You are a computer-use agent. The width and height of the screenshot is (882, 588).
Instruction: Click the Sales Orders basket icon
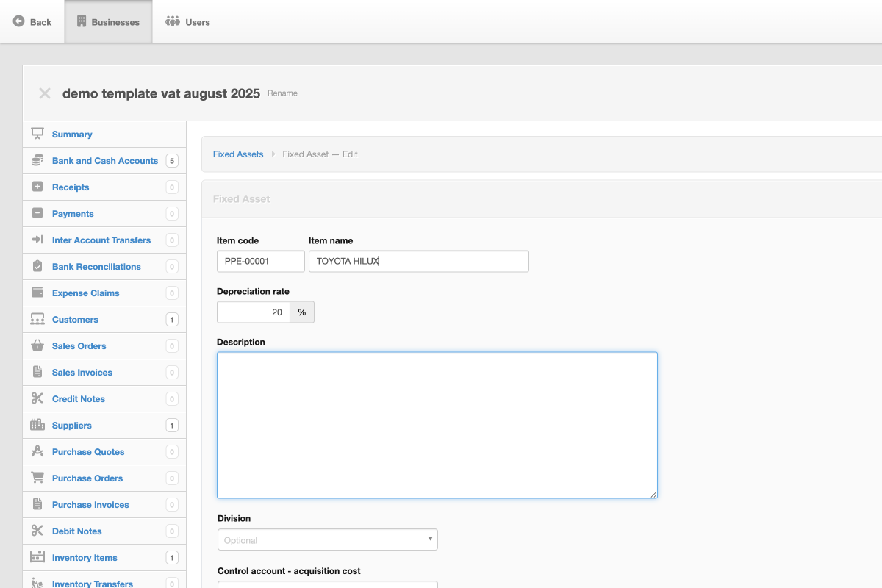(37, 345)
